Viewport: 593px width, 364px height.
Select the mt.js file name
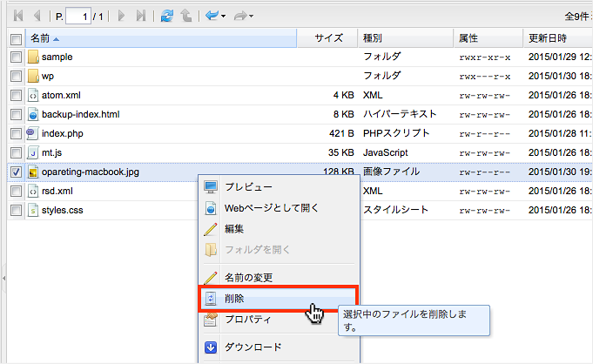[x=51, y=153]
